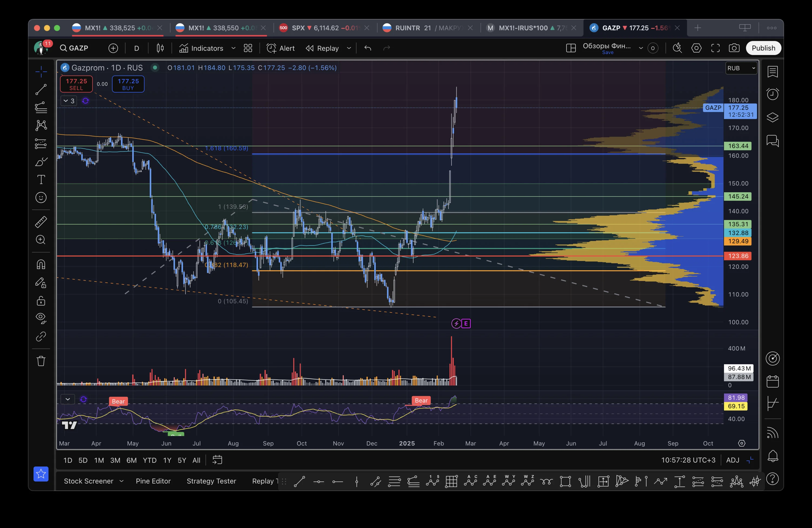
Task: Remove drawings with the trash icon
Action: point(41,361)
